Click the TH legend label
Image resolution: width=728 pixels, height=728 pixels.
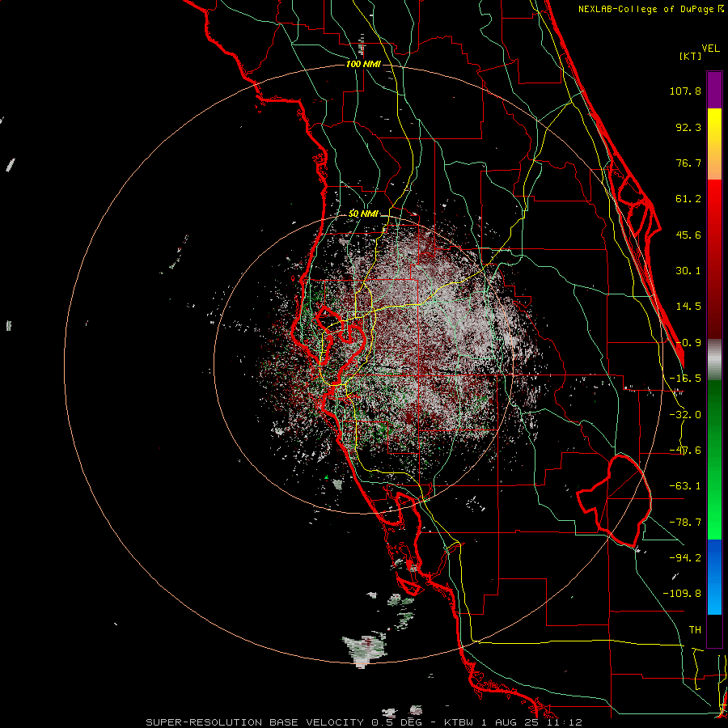(695, 629)
